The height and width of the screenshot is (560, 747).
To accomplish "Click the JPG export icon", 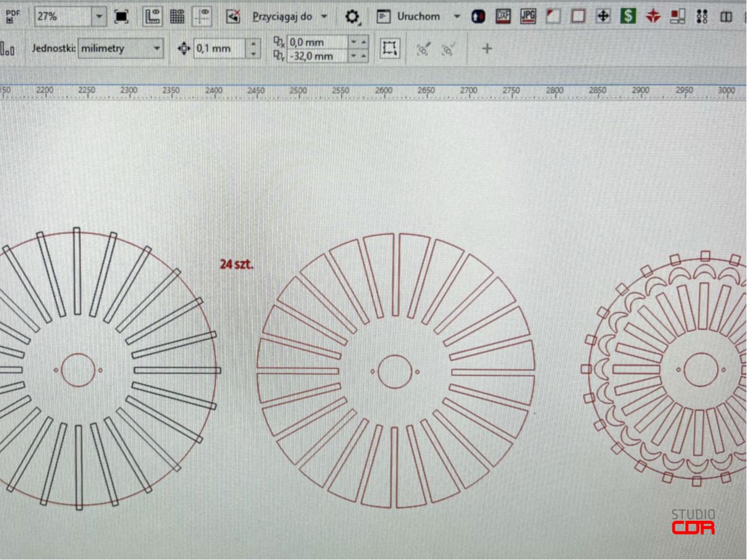I will point(527,16).
